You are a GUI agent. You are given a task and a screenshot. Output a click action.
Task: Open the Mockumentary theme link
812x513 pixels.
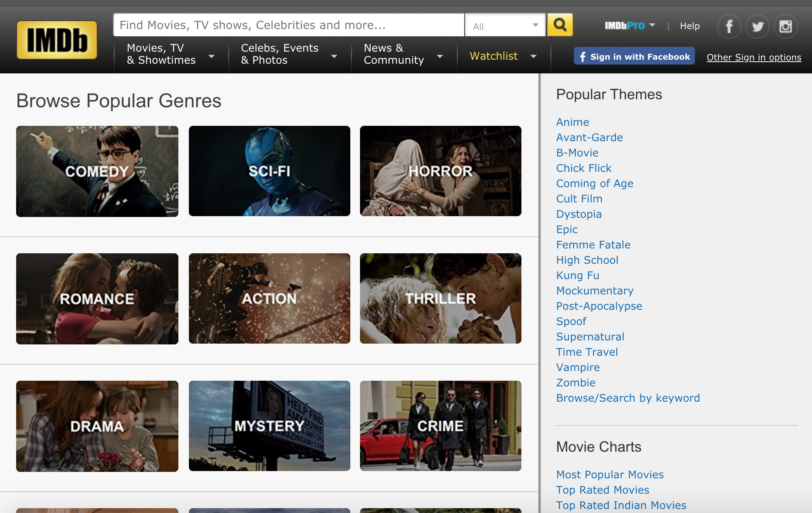595,291
